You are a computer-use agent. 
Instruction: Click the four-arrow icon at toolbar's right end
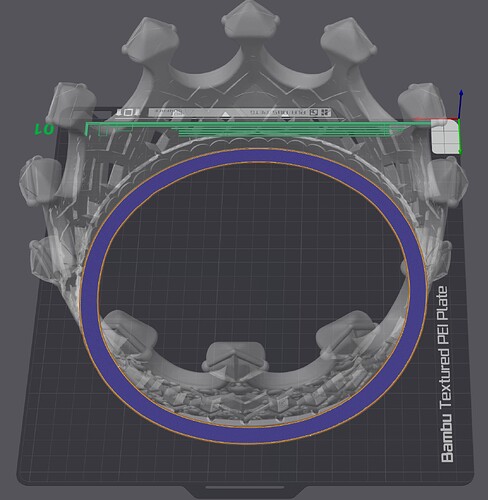pyautogui.click(x=324, y=112)
